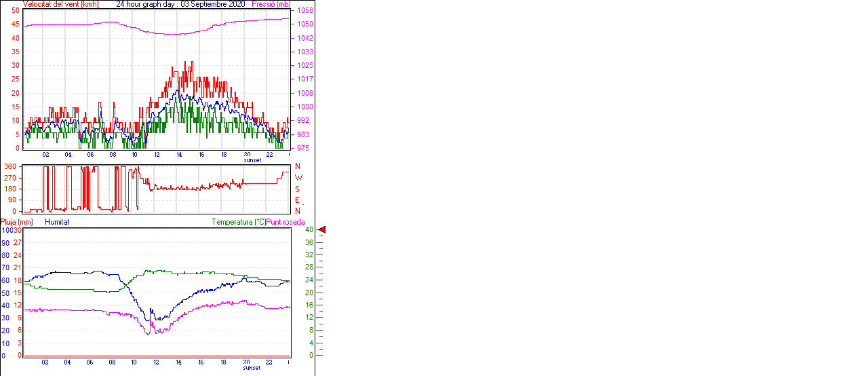Click the 360 value on wind direction axis
868x376 pixels.
(10, 166)
